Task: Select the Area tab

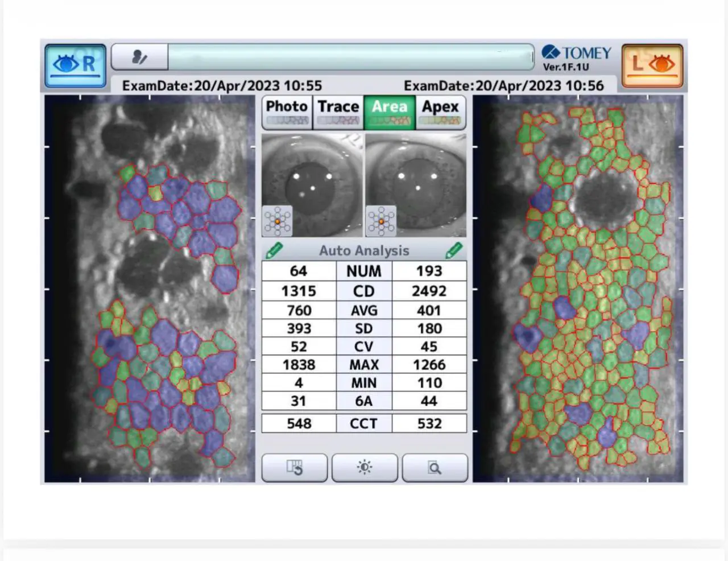Action: tap(390, 112)
